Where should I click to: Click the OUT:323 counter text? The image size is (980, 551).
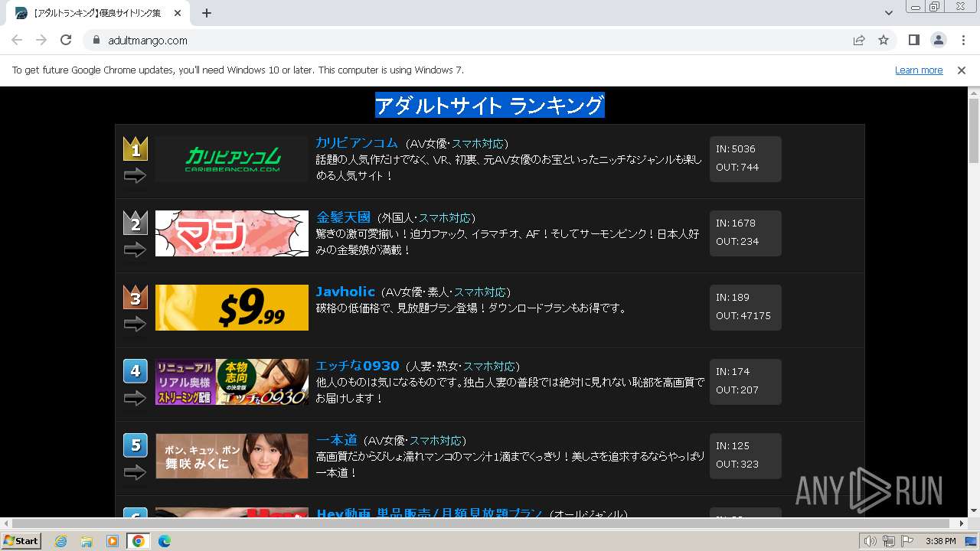point(737,465)
